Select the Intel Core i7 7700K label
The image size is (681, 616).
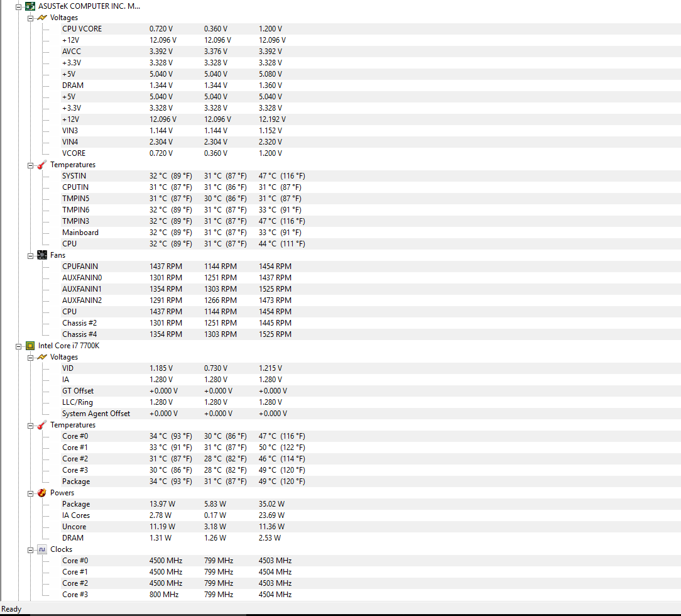[x=68, y=345]
